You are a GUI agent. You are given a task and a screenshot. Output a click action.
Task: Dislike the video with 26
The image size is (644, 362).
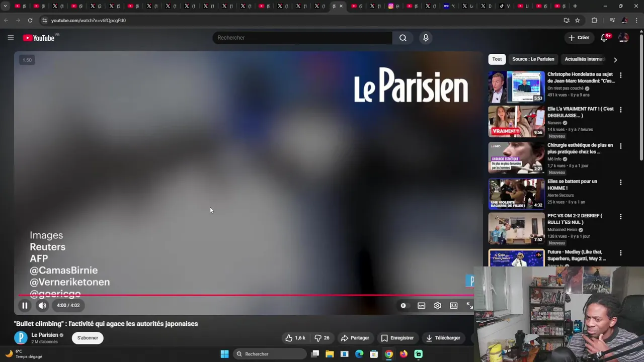click(x=322, y=338)
